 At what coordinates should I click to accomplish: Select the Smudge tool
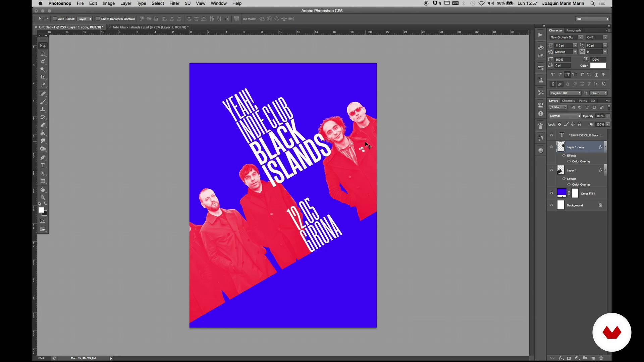coord(43,141)
